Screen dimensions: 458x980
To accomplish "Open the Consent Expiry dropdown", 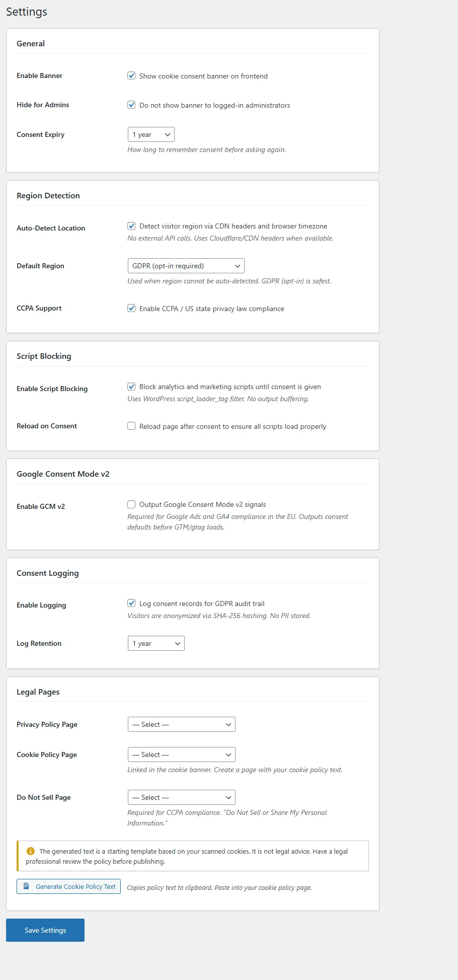I will pos(150,134).
